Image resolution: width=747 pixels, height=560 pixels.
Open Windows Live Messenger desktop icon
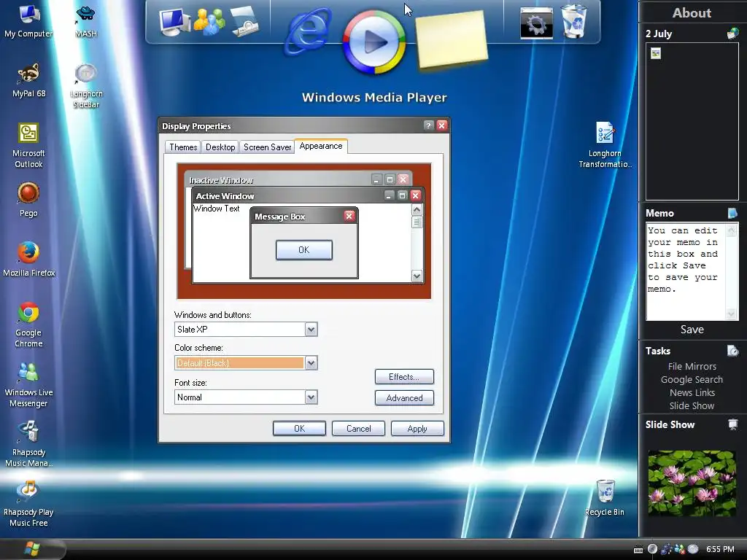click(28, 385)
